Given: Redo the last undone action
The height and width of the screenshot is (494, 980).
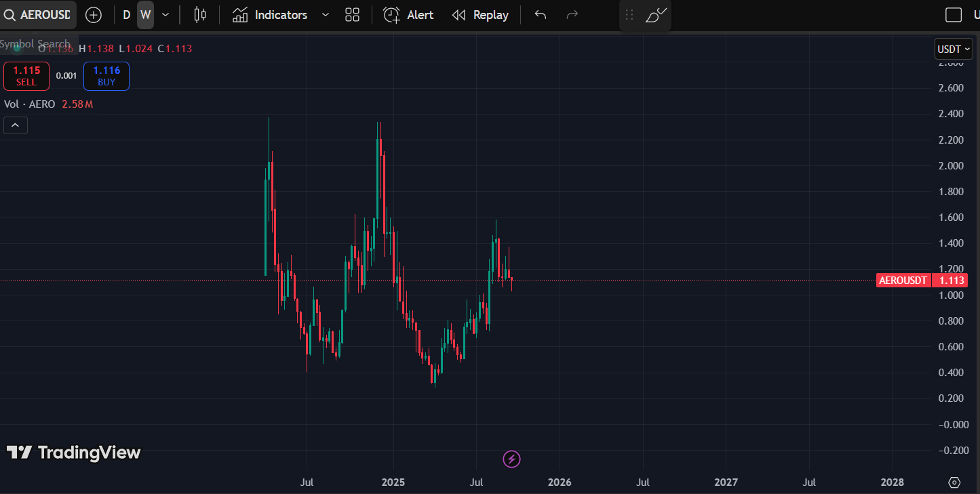Looking at the screenshot, I should 572,15.
